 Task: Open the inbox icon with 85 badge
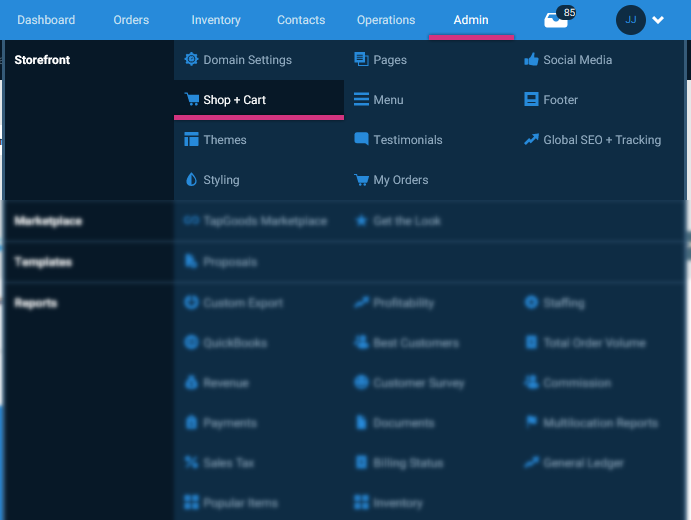tap(559, 18)
